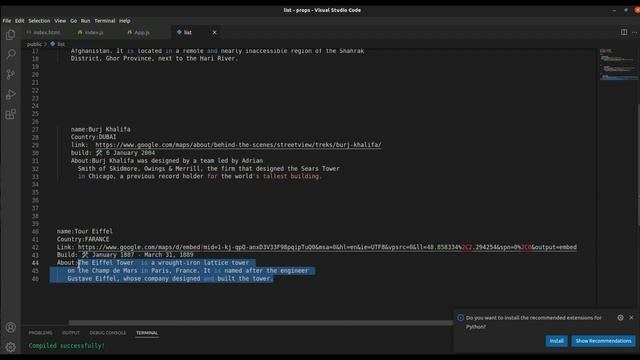Click line number 27 in gutter
Image resolution: width=640 pixels, height=360 pixels.
pyautogui.click(x=35, y=129)
